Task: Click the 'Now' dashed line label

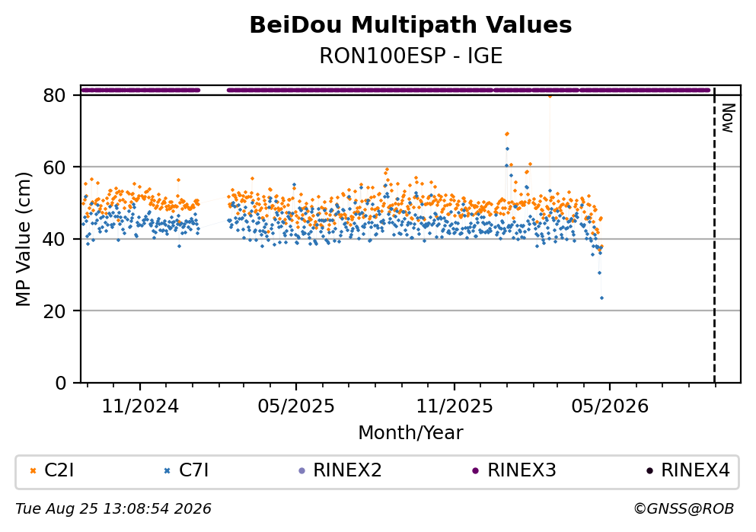Action: 728,118
